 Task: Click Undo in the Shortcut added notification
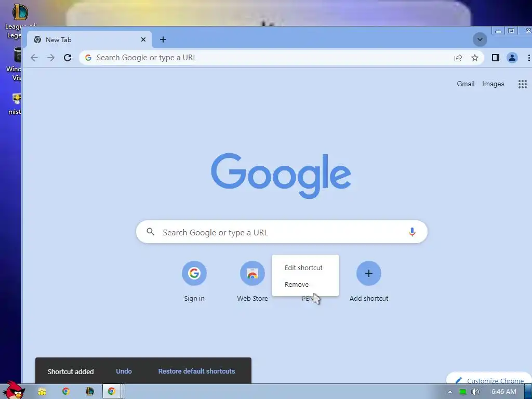click(124, 371)
